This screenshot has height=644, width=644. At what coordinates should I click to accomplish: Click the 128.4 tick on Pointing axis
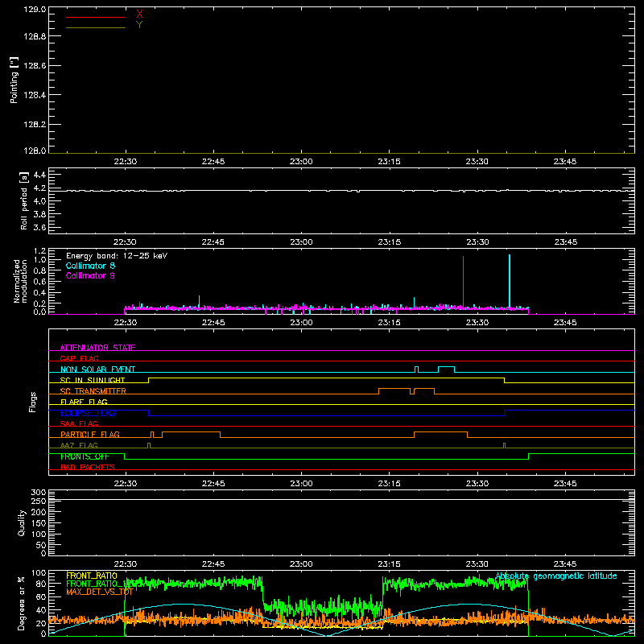click(x=35, y=95)
